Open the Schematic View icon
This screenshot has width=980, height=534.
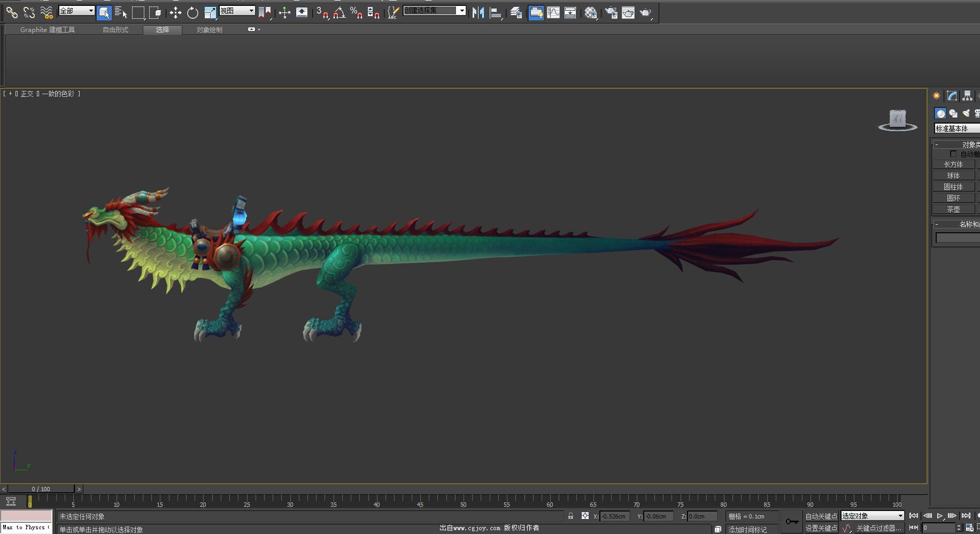point(570,12)
